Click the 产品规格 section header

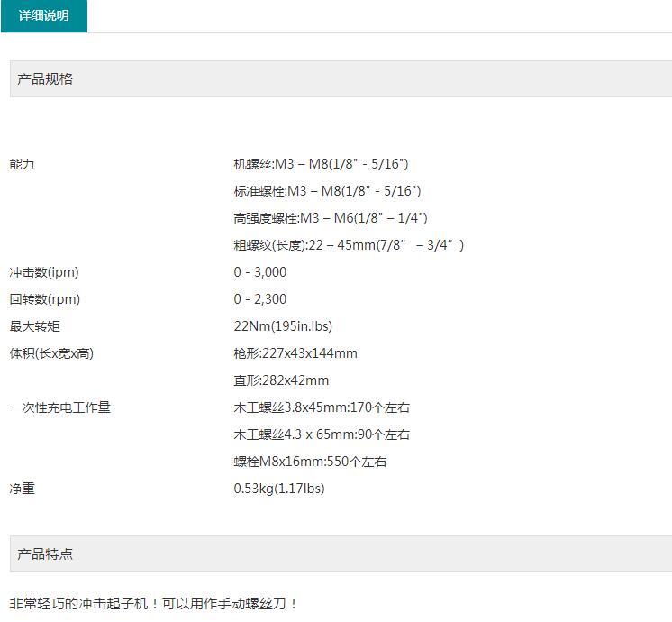(45, 79)
